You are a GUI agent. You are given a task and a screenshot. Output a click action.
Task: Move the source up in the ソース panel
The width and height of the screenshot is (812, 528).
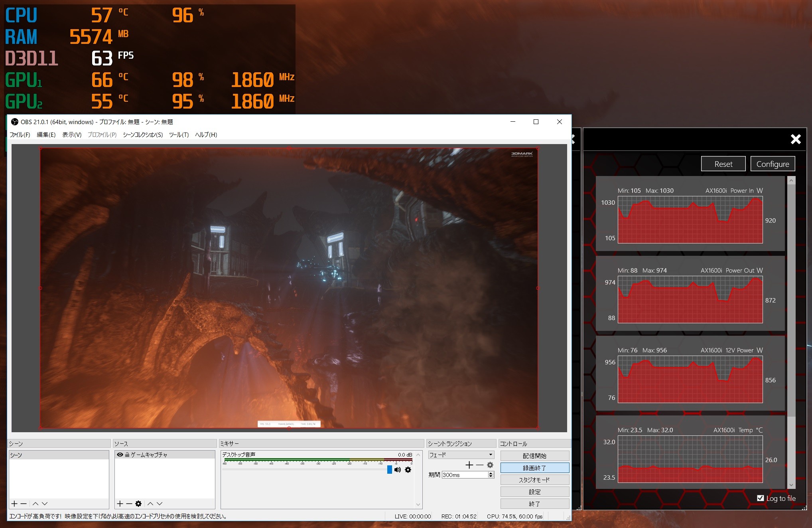tap(150, 504)
